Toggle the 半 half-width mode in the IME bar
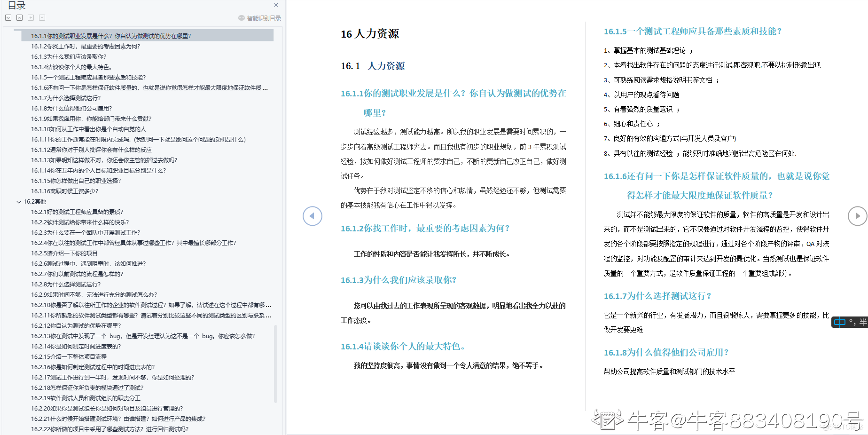The width and height of the screenshot is (868, 435). [863, 322]
